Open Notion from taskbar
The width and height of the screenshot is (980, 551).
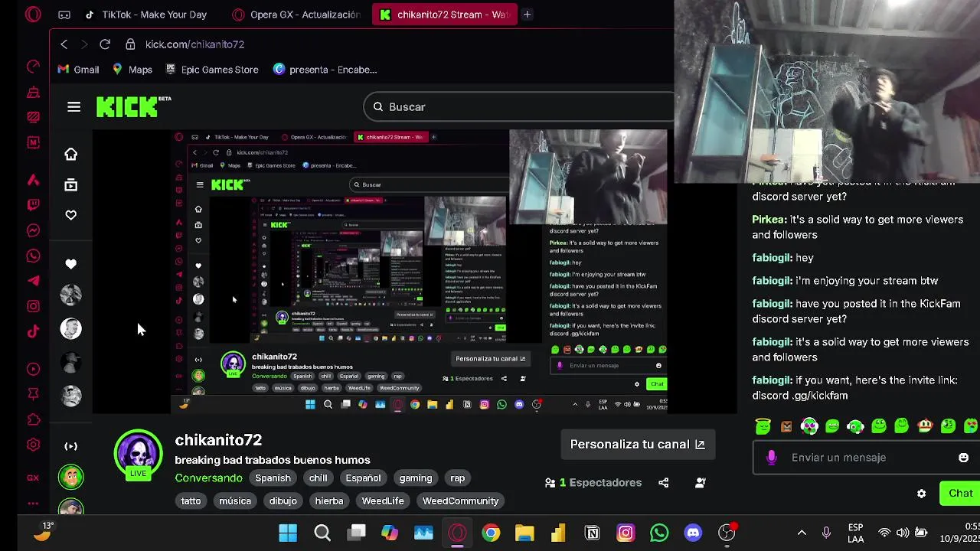click(x=592, y=533)
